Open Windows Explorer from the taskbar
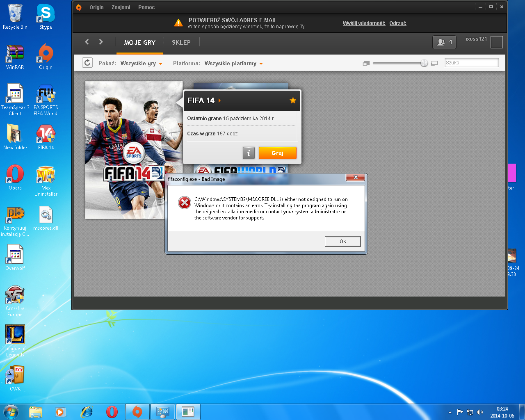 [x=36, y=412]
